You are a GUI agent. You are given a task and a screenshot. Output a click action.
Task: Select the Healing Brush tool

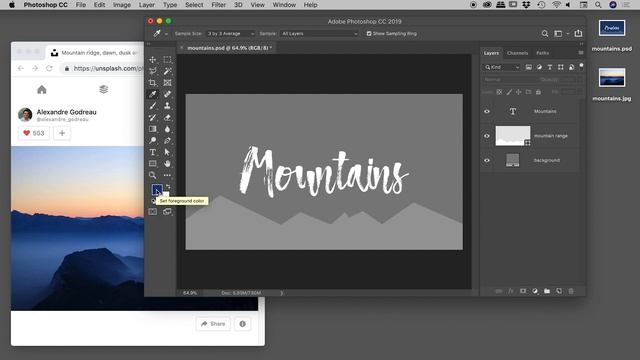(x=167, y=94)
